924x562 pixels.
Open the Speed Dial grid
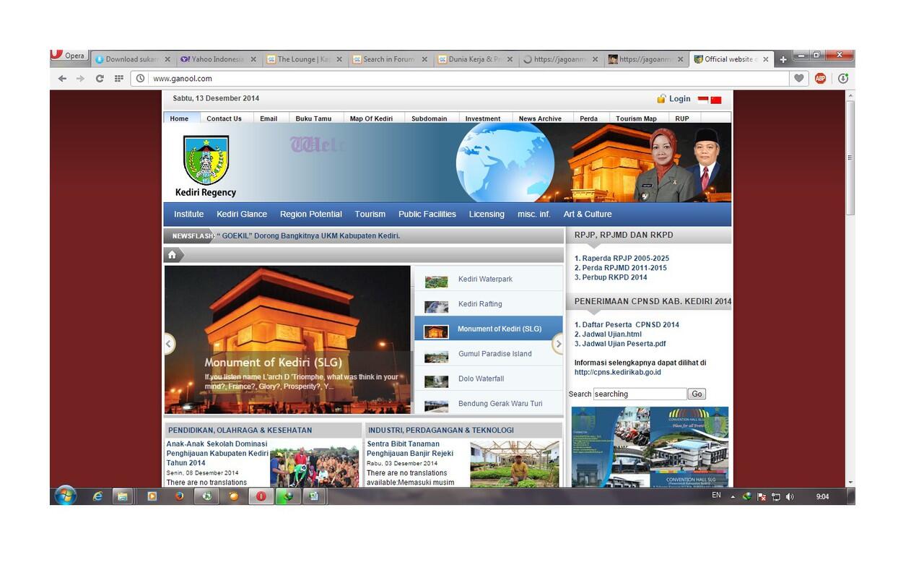[119, 79]
